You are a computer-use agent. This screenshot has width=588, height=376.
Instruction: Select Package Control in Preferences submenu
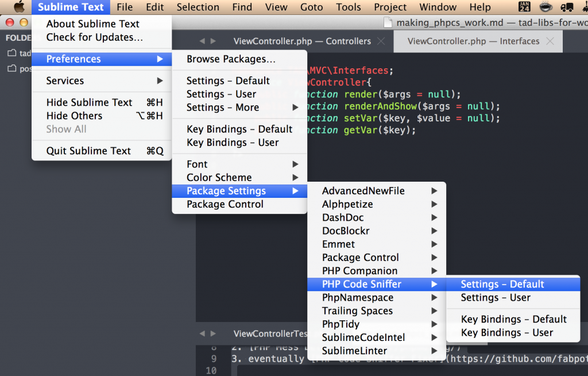click(239, 204)
